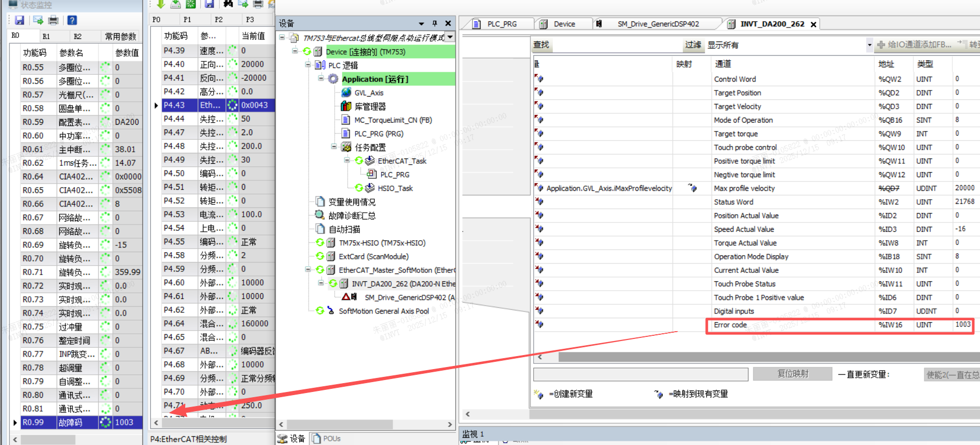The width and height of the screenshot is (980, 445).
Task: Open help with the blue question mark icon
Action: tap(72, 20)
